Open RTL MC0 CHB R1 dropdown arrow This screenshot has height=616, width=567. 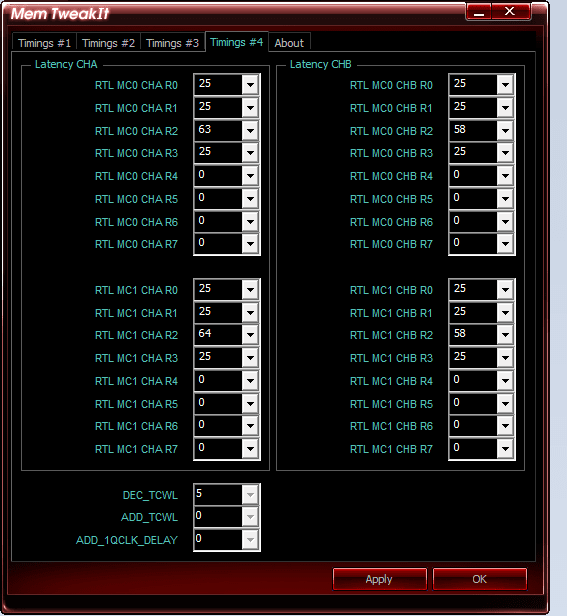pos(505,107)
